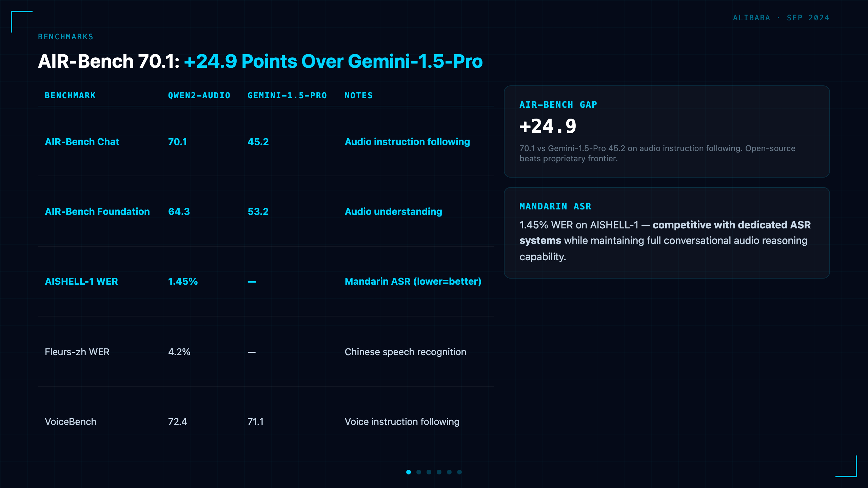The image size is (868, 488).
Task: Click the AISHELL-1 WER benchmark name
Action: pyautogui.click(x=81, y=281)
